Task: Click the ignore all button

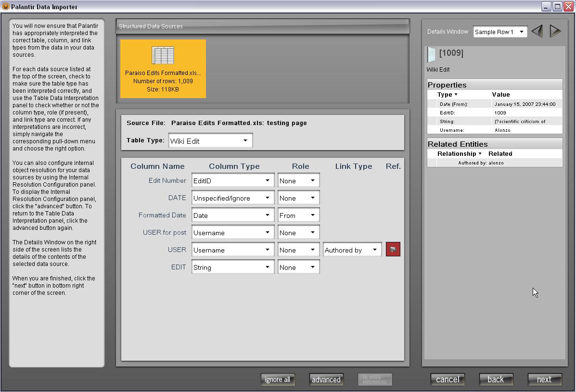Action: [x=277, y=379]
